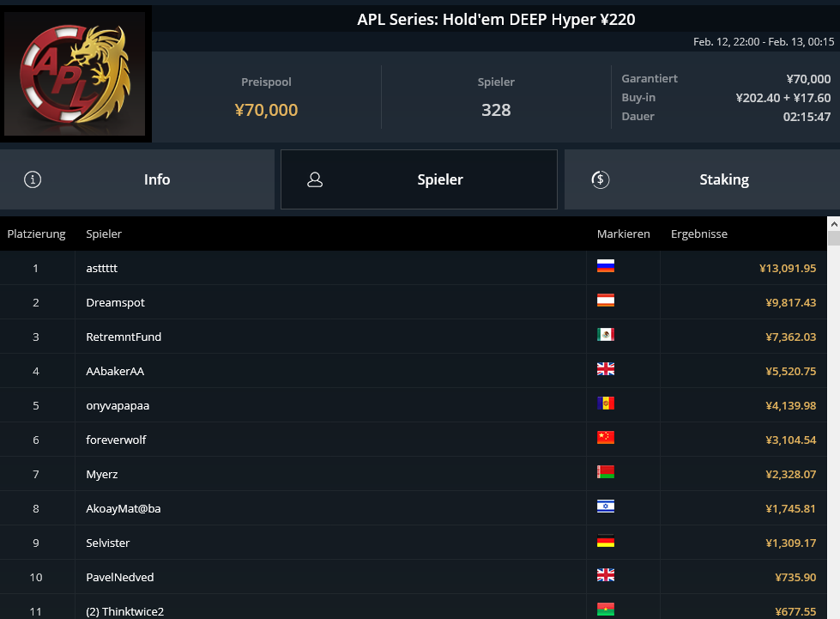Image resolution: width=840 pixels, height=619 pixels.
Task: Open the Info tab
Action: pyautogui.click(x=137, y=179)
